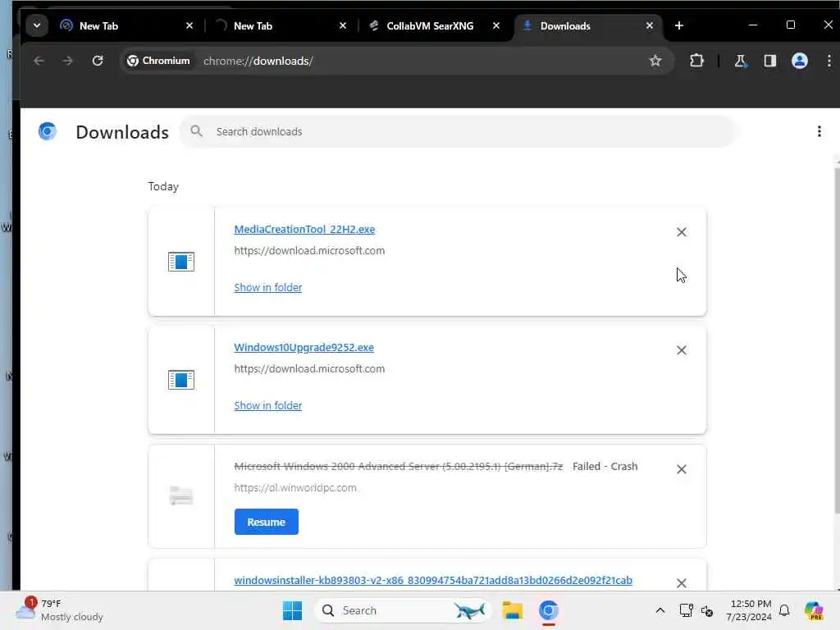The height and width of the screenshot is (630, 840).
Task: Close the second New Tab
Action: [343, 25]
